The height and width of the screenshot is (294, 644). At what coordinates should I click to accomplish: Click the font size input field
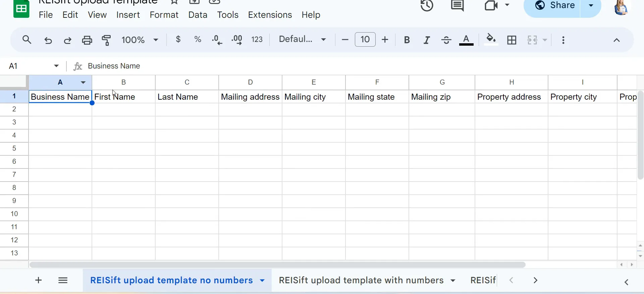pos(365,40)
